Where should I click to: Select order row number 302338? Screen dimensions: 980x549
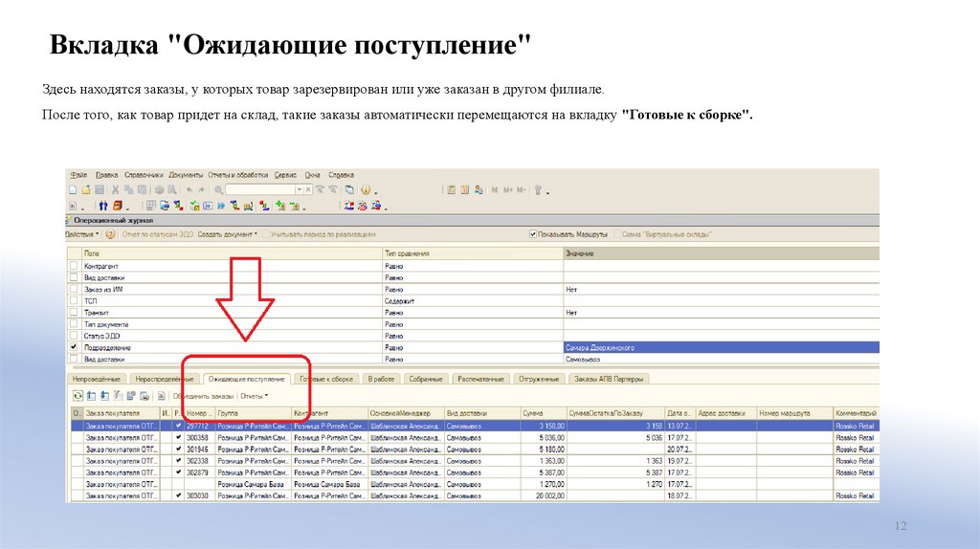[475, 461]
